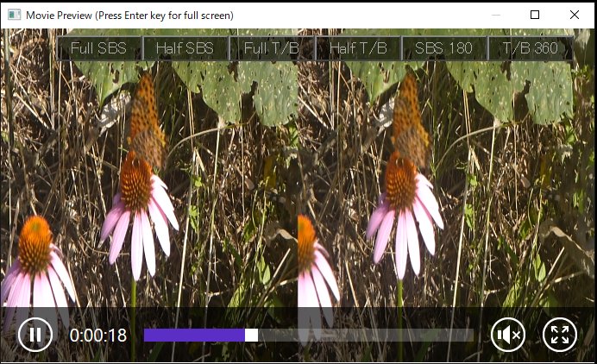Screen dimensions: 597x364
Task: Maximize the Movie Preview window
Action: pos(535,15)
